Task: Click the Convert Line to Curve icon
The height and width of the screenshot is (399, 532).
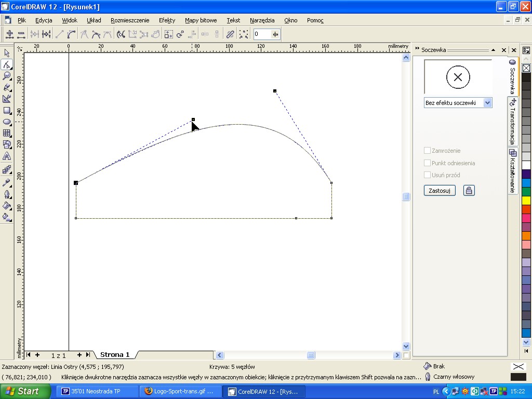Action: point(71,34)
